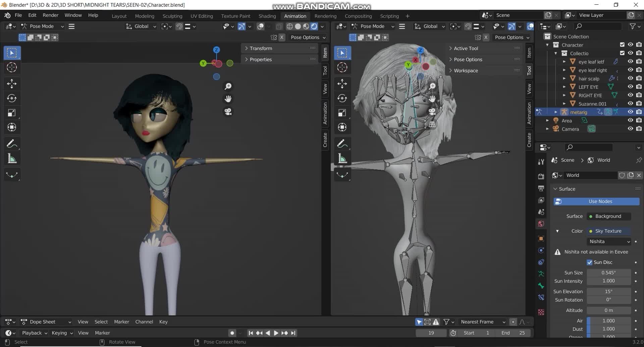Select the Rotate tool in the left viewport
This screenshot has width=644, height=347.
[12, 98]
